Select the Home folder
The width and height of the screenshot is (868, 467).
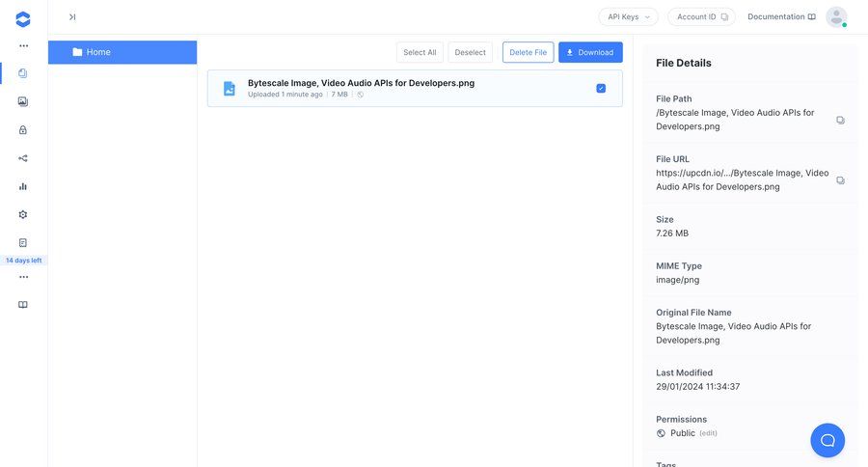(122, 52)
